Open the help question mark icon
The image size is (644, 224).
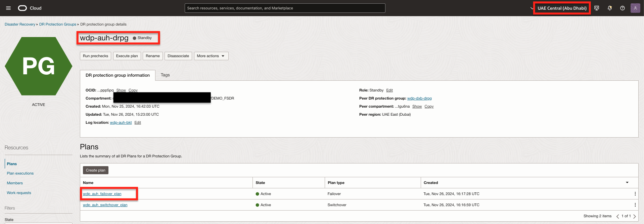(623, 8)
